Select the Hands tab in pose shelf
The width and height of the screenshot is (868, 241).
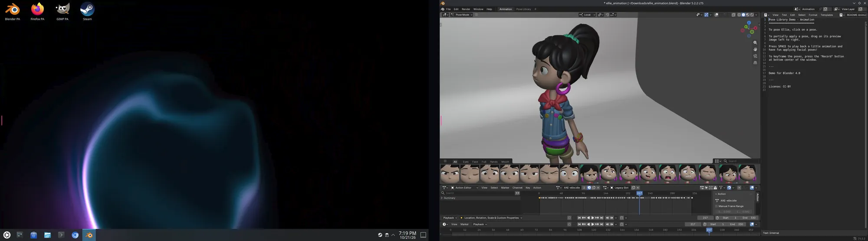pos(493,162)
